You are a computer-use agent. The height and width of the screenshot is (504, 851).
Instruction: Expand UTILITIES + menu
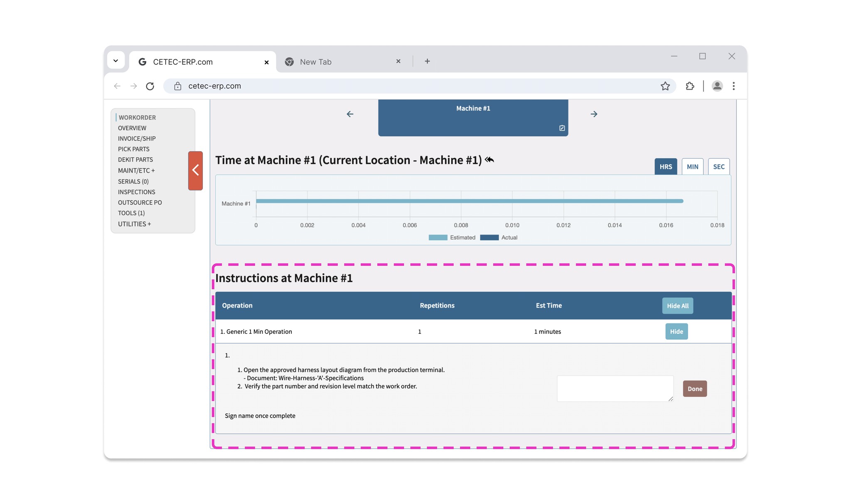(x=134, y=224)
